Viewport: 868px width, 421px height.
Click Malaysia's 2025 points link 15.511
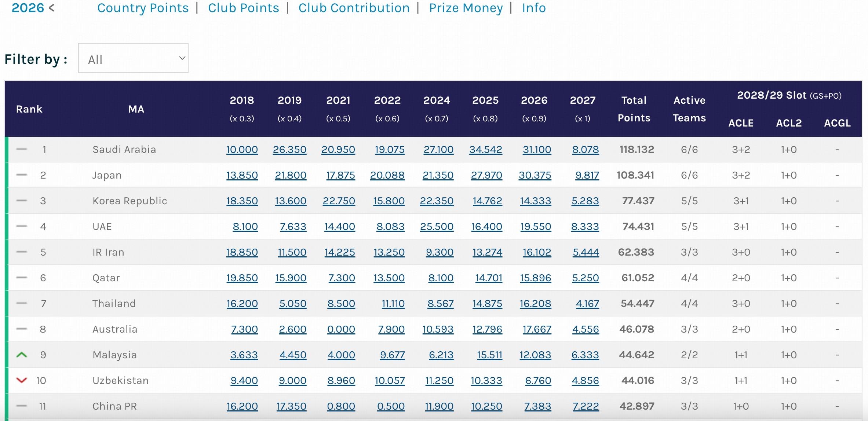(x=489, y=355)
